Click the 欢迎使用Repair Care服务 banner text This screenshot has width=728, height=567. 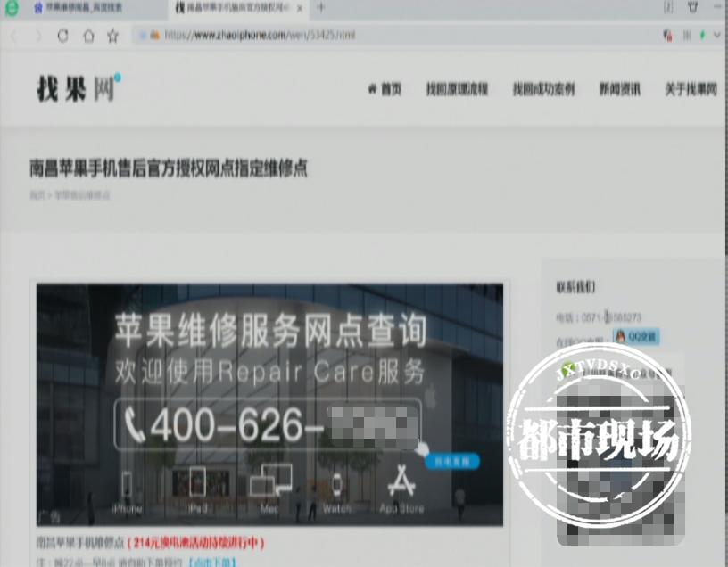270,372
